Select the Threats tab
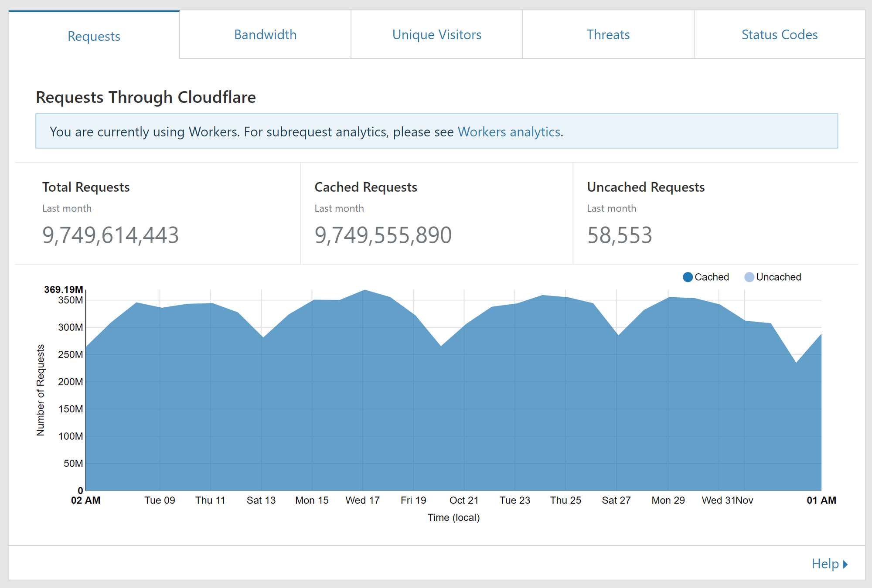The height and width of the screenshot is (588, 872). [608, 34]
